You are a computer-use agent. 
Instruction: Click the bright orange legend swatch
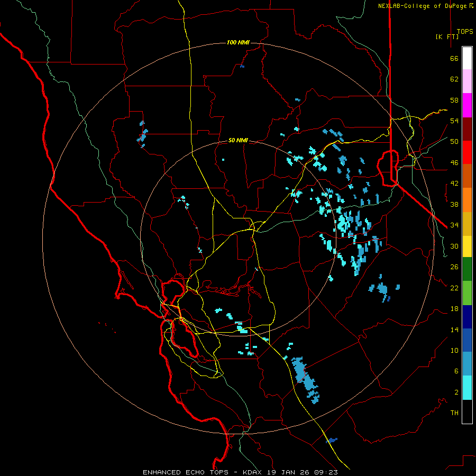click(x=467, y=200)
